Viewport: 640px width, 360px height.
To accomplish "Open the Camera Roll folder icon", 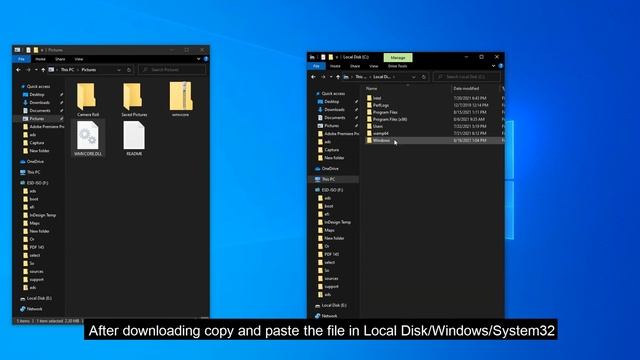I will coord(86,96).
